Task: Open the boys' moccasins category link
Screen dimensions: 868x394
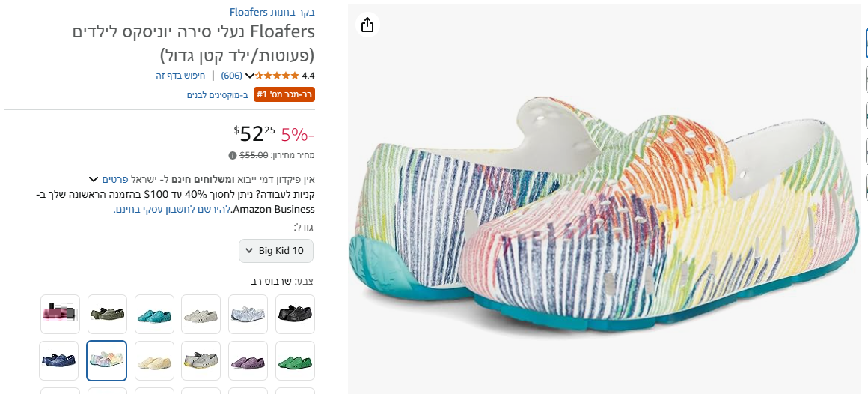Action: [x=218, y=95]
